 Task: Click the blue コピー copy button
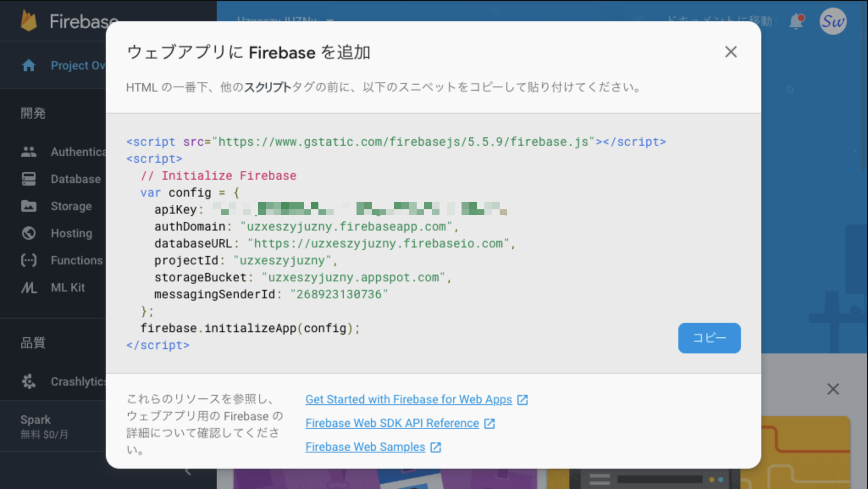[709, 338]
